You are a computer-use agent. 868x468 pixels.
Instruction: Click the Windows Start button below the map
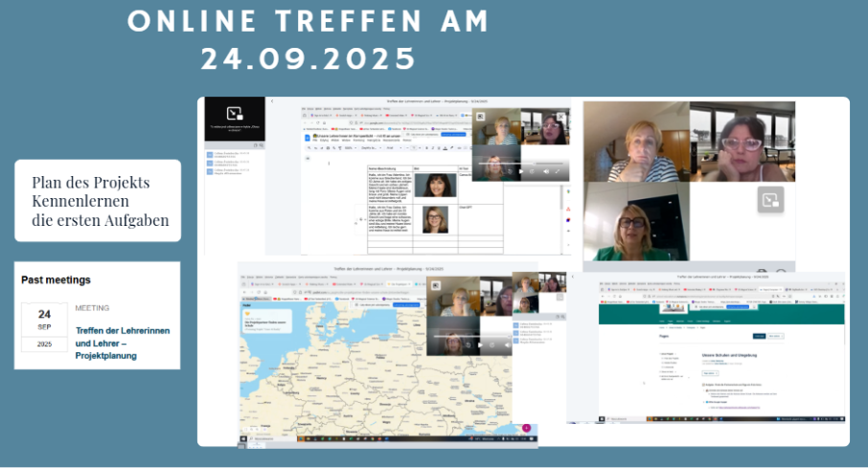point(244,438)
